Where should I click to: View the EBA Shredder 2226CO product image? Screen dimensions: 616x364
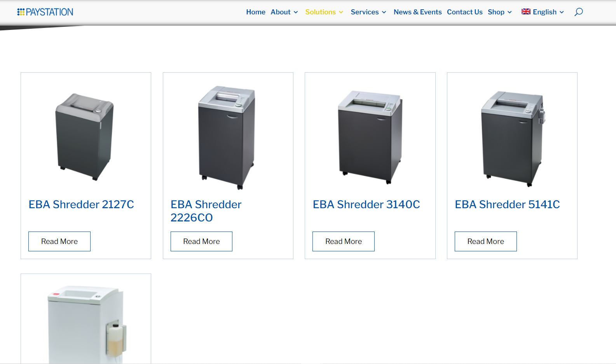(227, 138)
